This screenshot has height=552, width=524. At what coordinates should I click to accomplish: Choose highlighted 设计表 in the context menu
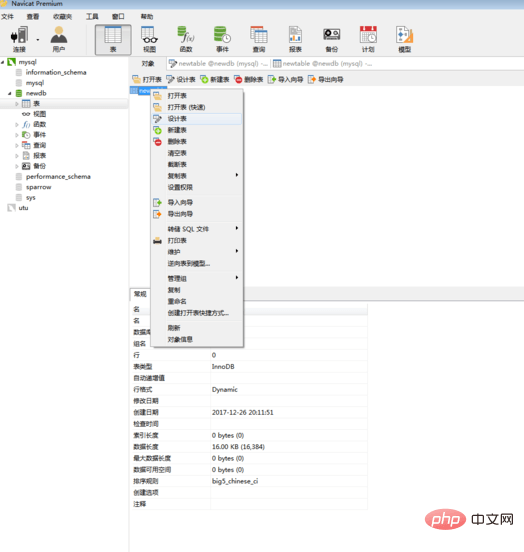197,119
